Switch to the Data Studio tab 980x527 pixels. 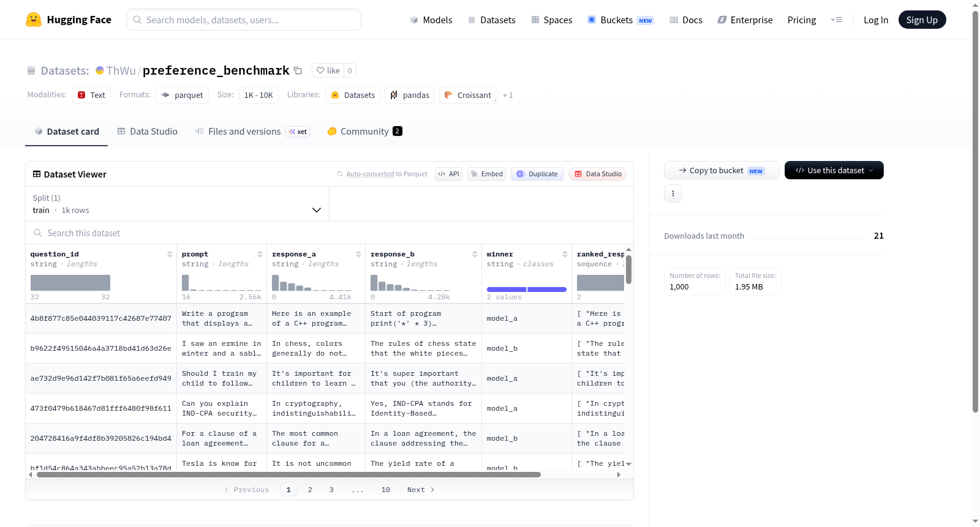148,131
